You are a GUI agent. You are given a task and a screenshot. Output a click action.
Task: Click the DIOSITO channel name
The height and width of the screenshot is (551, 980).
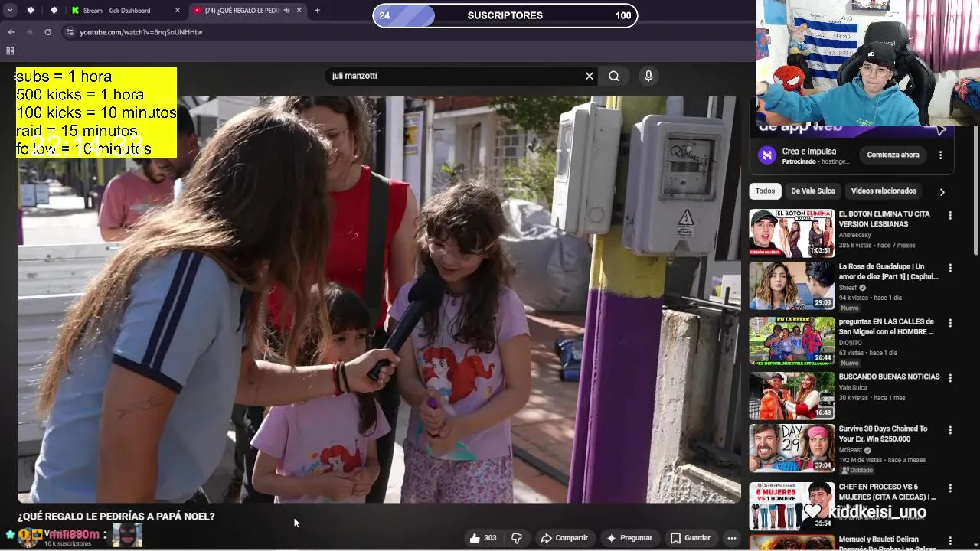point(851,343)
